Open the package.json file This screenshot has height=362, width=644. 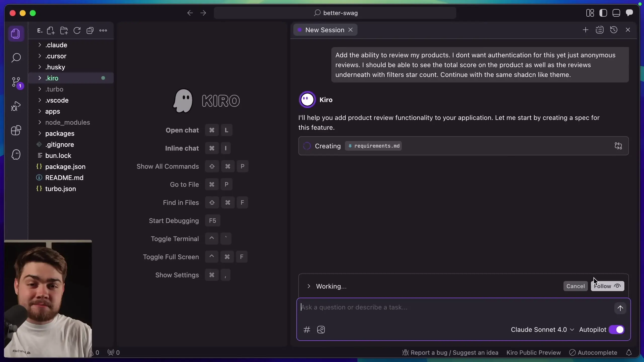[71, 167]
